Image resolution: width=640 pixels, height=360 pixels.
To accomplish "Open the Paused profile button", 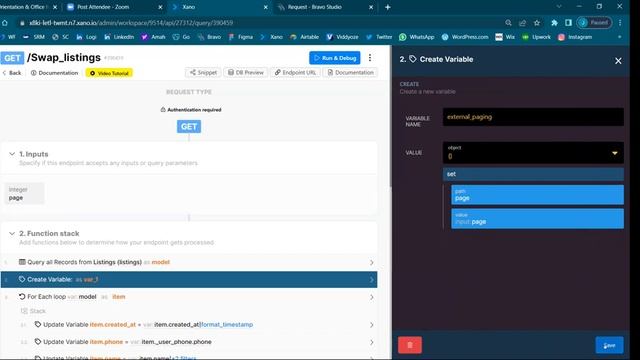I will 594,23.
